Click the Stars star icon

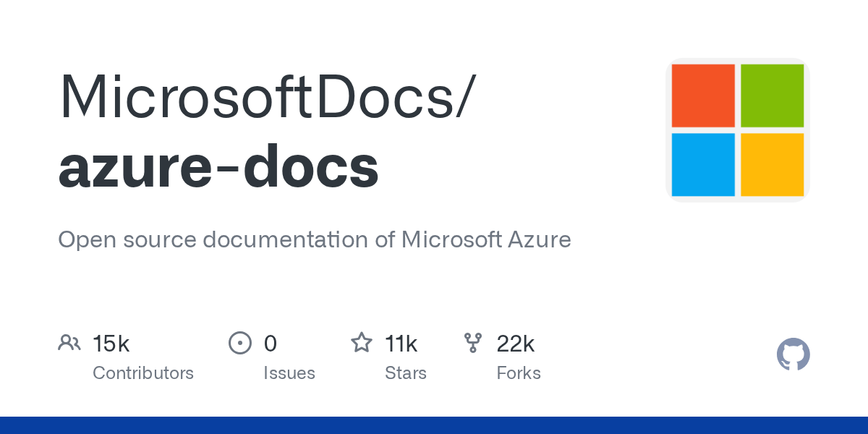[361, 343]
